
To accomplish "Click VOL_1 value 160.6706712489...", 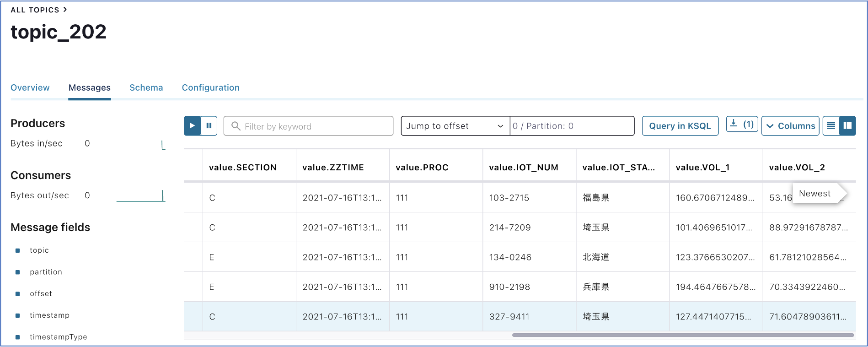I will (715, 198).
